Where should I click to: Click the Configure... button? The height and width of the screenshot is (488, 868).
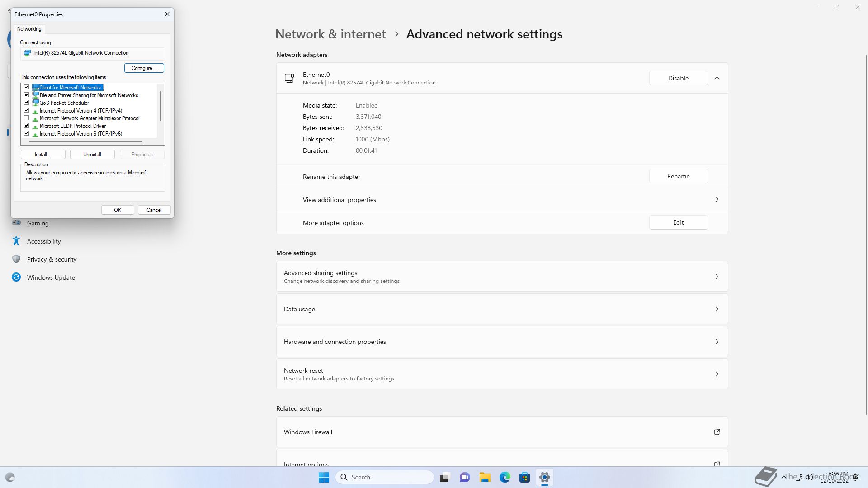(x=144, y=68)
